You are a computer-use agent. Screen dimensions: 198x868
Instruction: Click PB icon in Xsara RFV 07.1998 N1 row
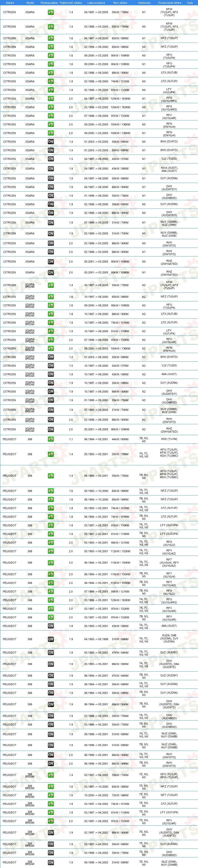point(51,116)
